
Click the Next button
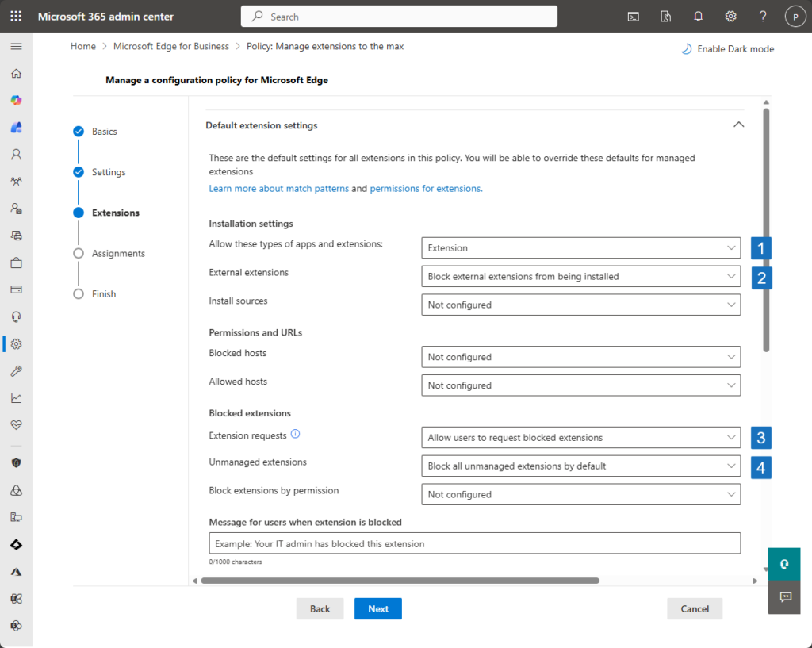[377, 609]
